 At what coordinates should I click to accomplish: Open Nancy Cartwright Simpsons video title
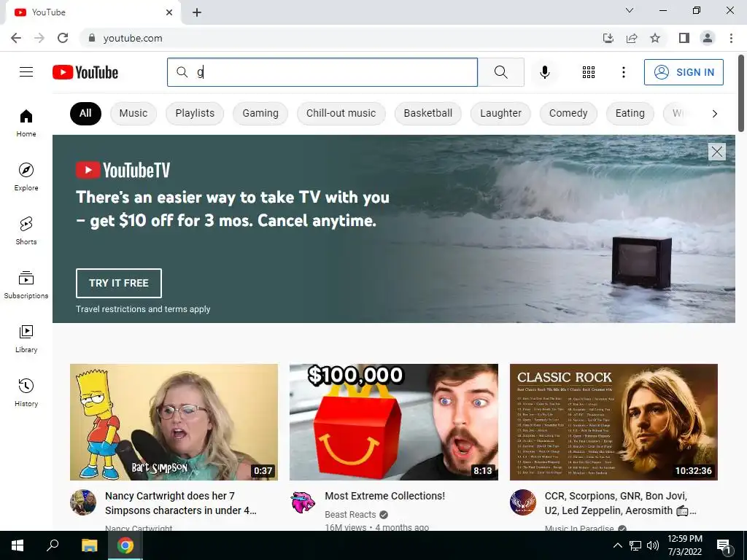click(181, 503)
